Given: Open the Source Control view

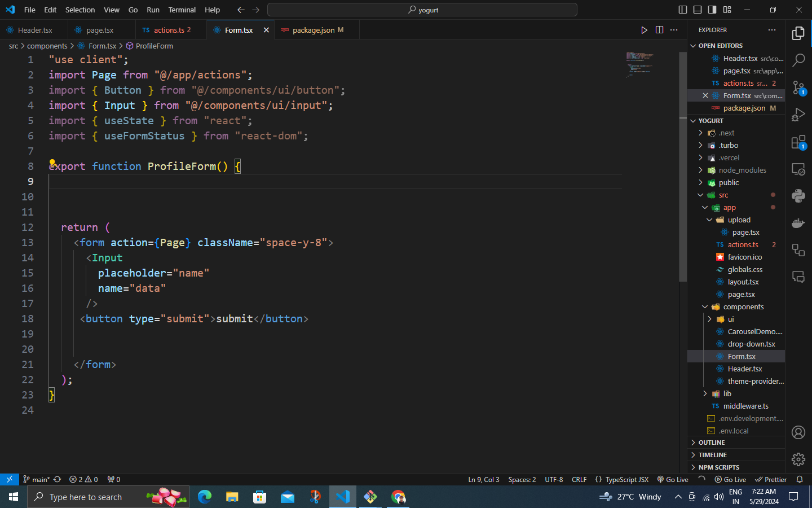Looking at the screenshot, I should (798, 87).
